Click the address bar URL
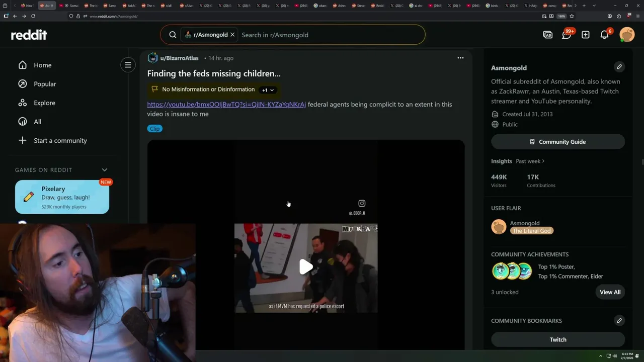Screen dimensions: 644x362 (x=114, y=16)
